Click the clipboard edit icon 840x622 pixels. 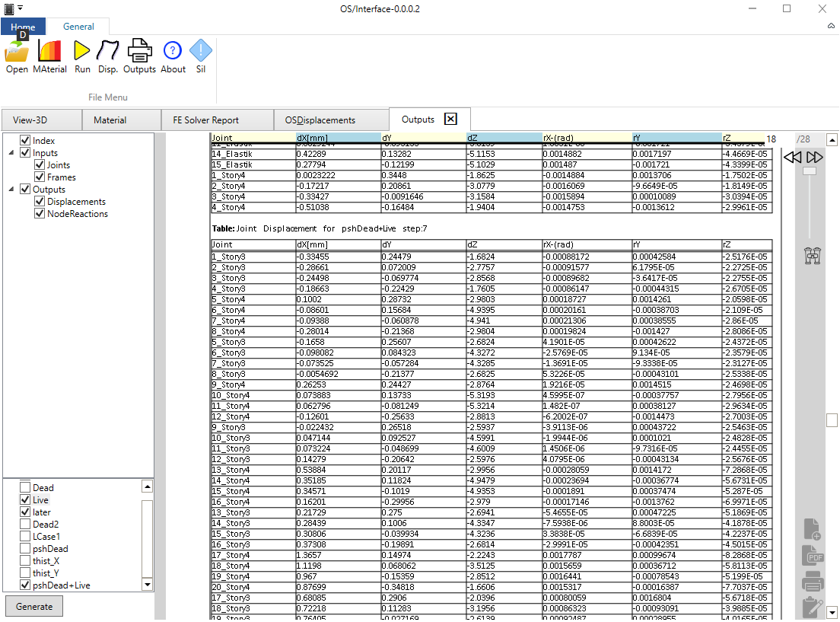pyautogui.click(x=812, y=607)
